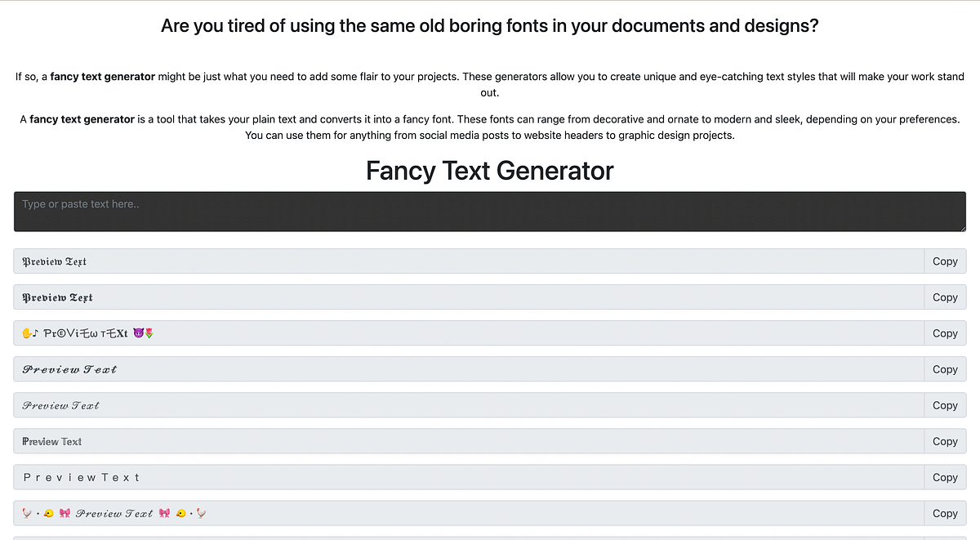The width and height of the screenshot is (980, 540).
Task: Click the Fancy Text Generator heading
Action: 489,171
